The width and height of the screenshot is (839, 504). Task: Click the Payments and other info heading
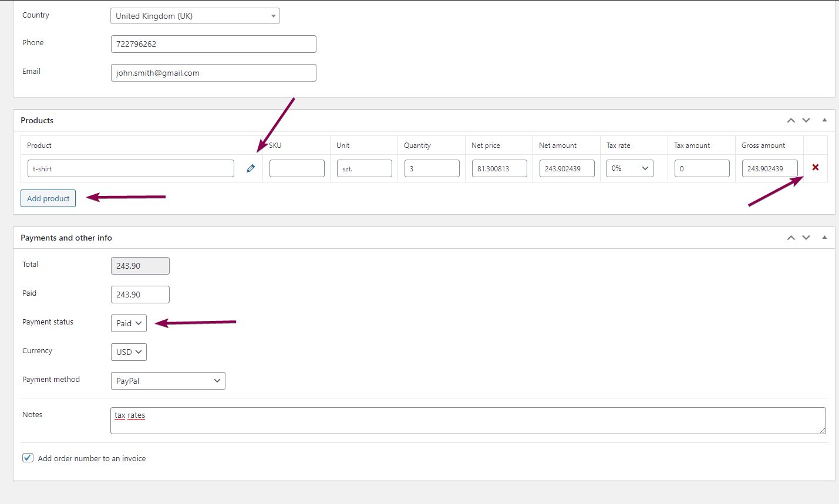pyautogui.click(x=66, y=238)
